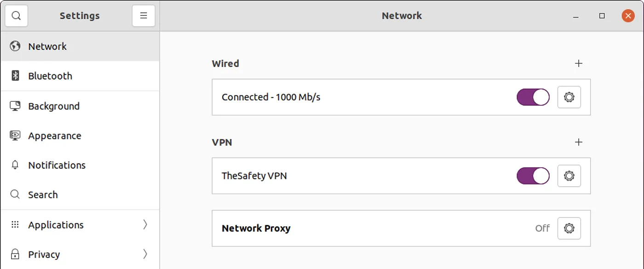
Task: Expand the Applications section
Action: point(145,224)
